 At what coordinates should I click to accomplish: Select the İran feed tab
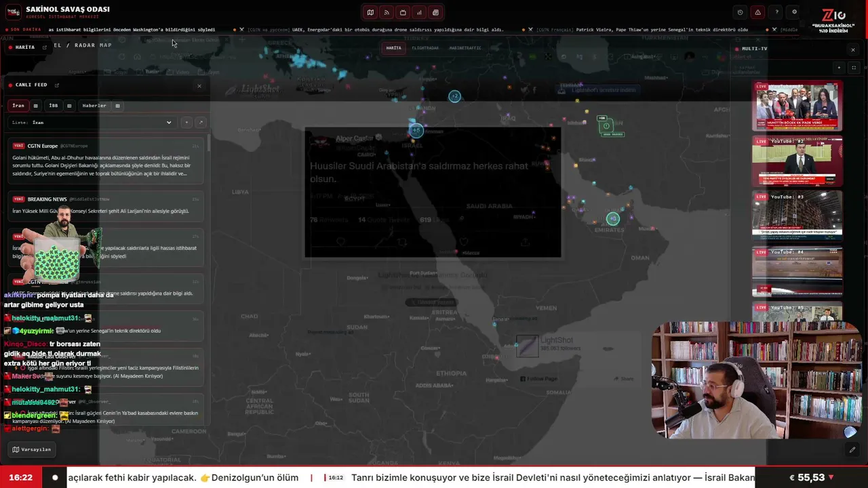point(18,106)
